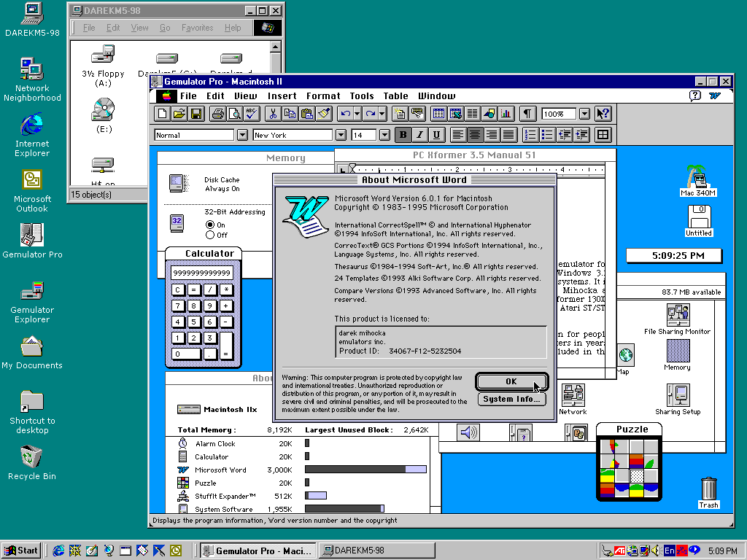This screenshot has height=560, width=747.
Task: Click the Undo arrow icon
Action: tap(345, 114)
